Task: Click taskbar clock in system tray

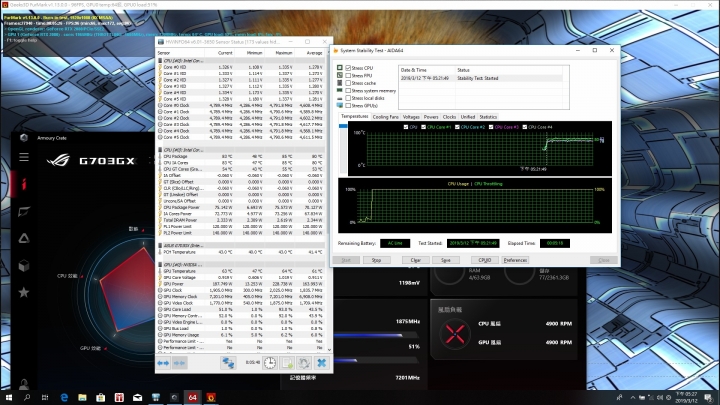Action: (686, 397)
